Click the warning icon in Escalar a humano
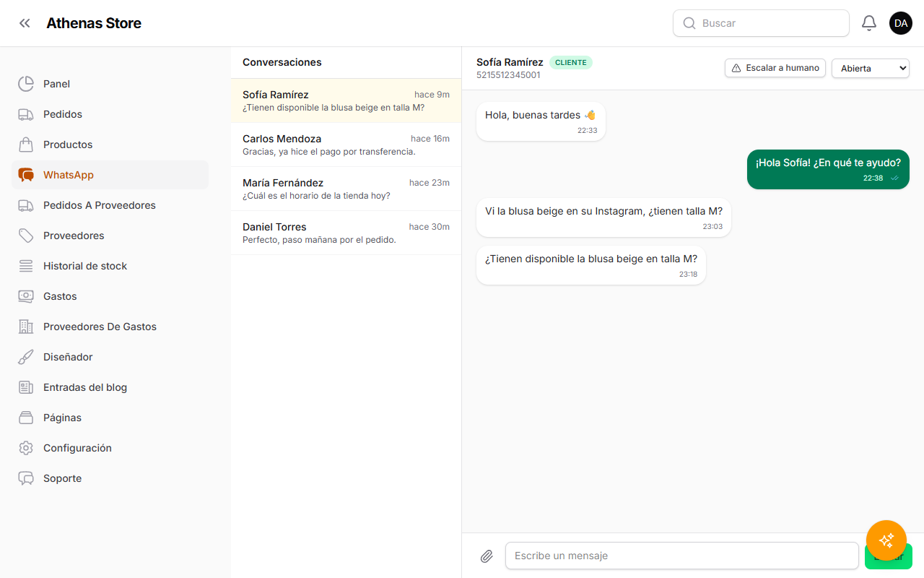This screenshot has height=578, width=924. pos(736,68)
